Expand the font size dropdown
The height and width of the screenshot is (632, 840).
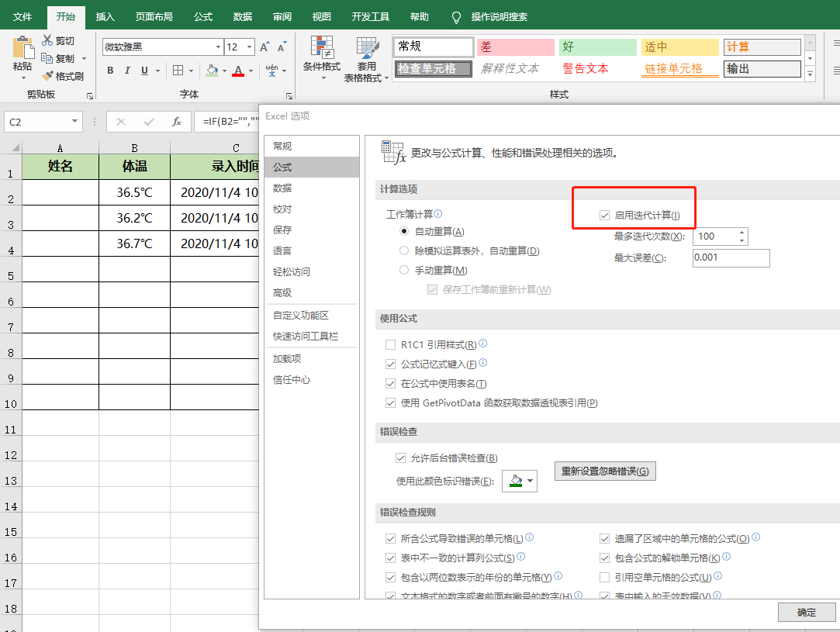(248, 47)
